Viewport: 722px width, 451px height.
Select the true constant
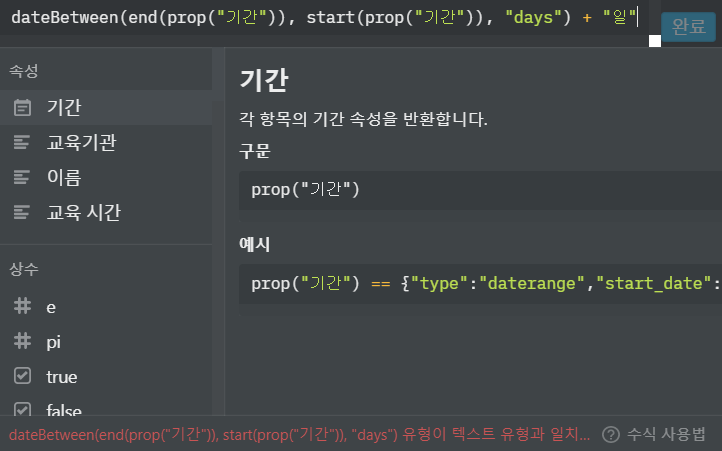(106, 377)
